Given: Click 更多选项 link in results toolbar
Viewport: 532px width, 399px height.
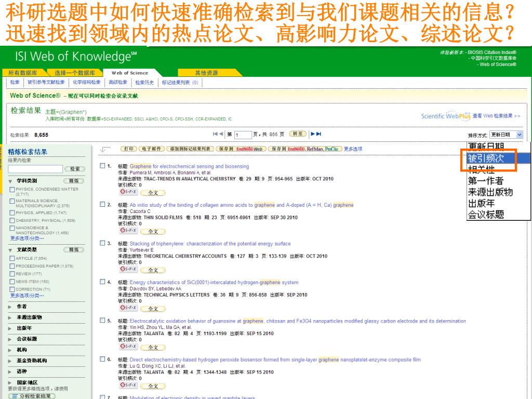Looking at the screenshot, I should [353, 149].
